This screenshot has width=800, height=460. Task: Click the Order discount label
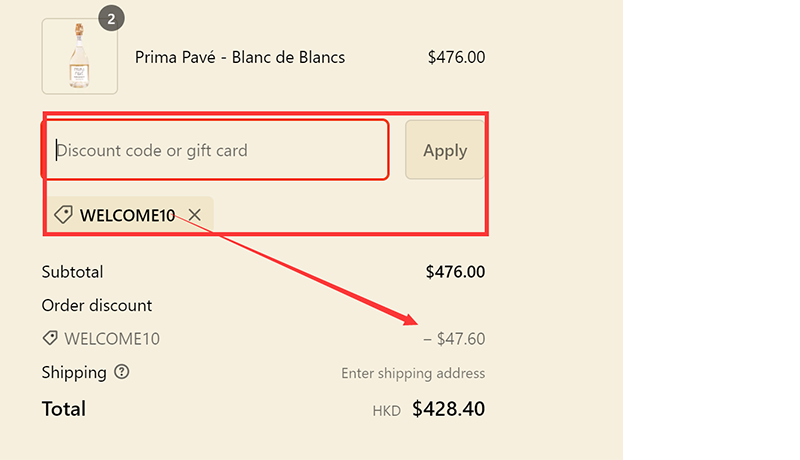click(97, 305)
